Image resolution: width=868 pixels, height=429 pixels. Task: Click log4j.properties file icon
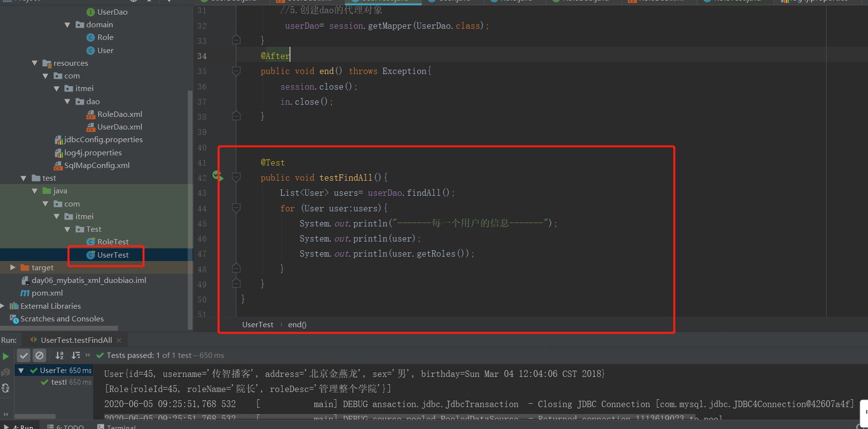tap(58, 153)
